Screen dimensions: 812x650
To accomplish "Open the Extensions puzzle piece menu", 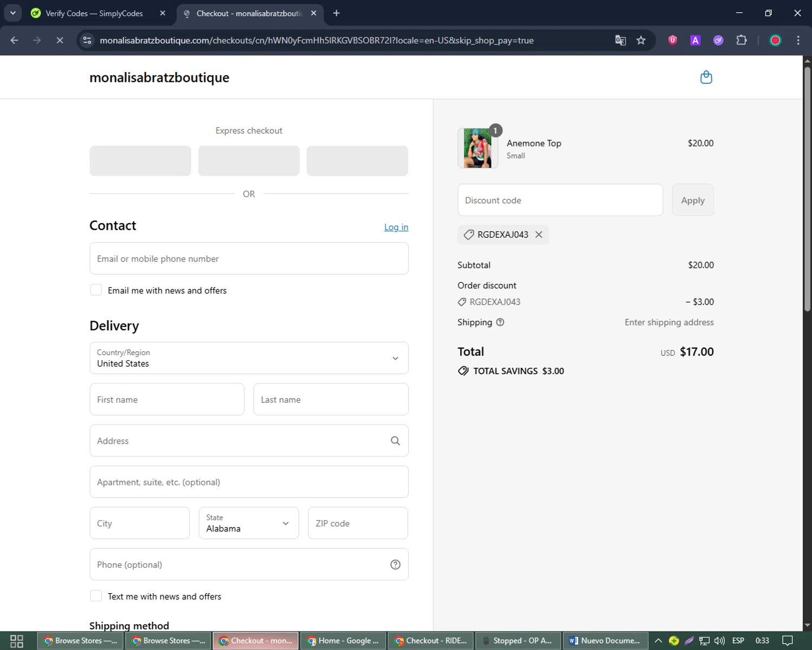I will pos(742,40).
